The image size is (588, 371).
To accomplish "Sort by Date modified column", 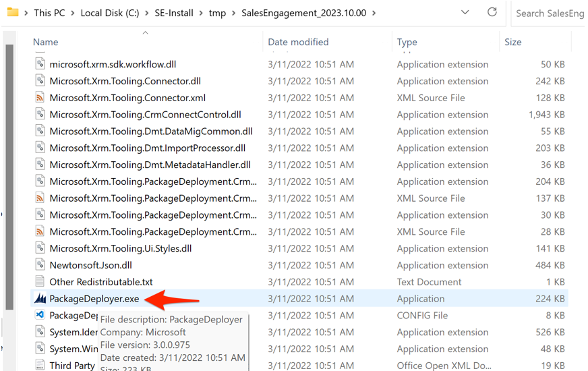I will (x=298, y=42).
